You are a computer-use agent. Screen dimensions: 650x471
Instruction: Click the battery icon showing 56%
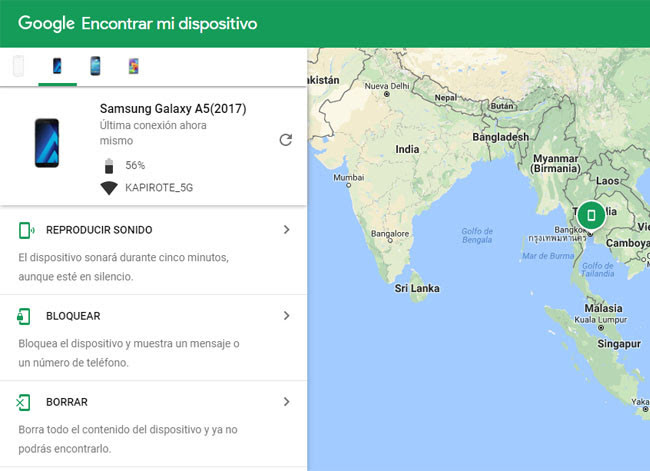(x=109, y=166)
